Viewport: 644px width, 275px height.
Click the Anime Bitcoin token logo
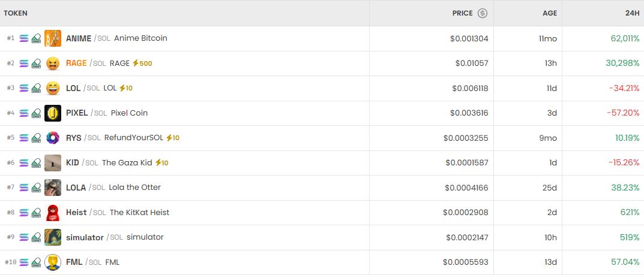53,38
